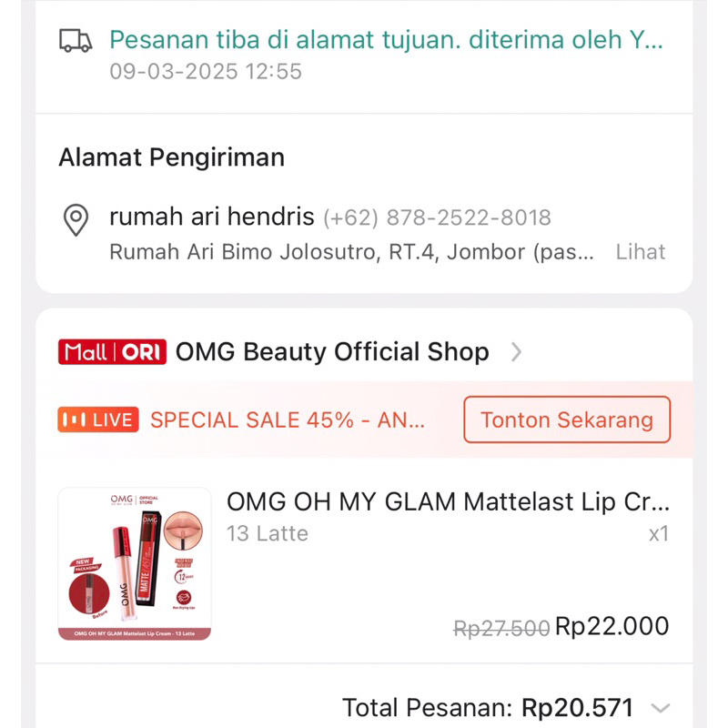728x728 pixels.
Task: Open the delivery status message in green
Action: point(386,39)
